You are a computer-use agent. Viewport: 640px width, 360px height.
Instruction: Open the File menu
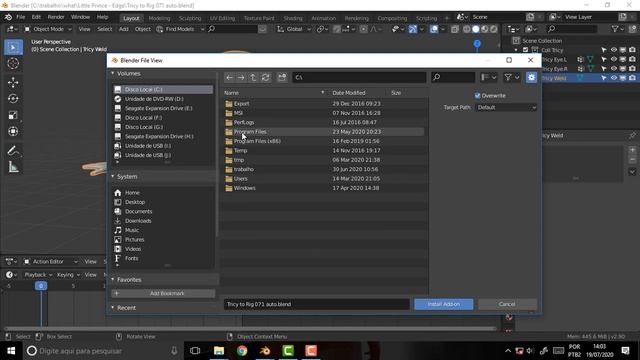[x=20, y=17]
